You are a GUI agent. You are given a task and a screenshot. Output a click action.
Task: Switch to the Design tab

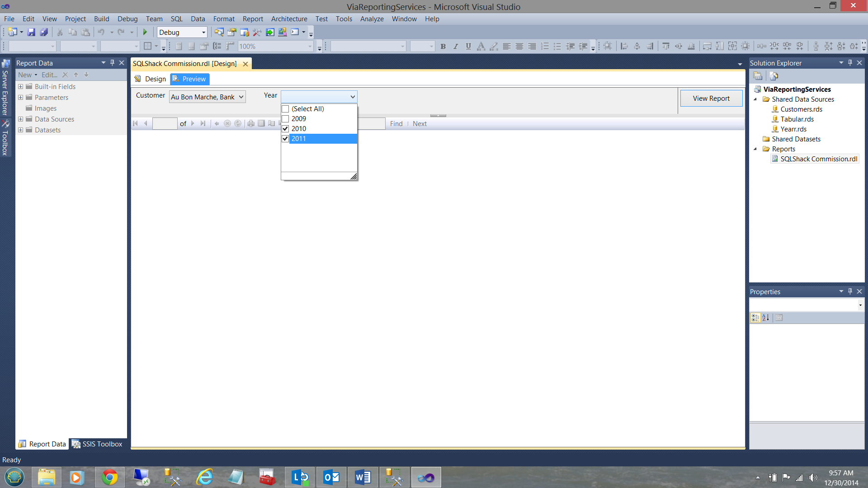151,79
